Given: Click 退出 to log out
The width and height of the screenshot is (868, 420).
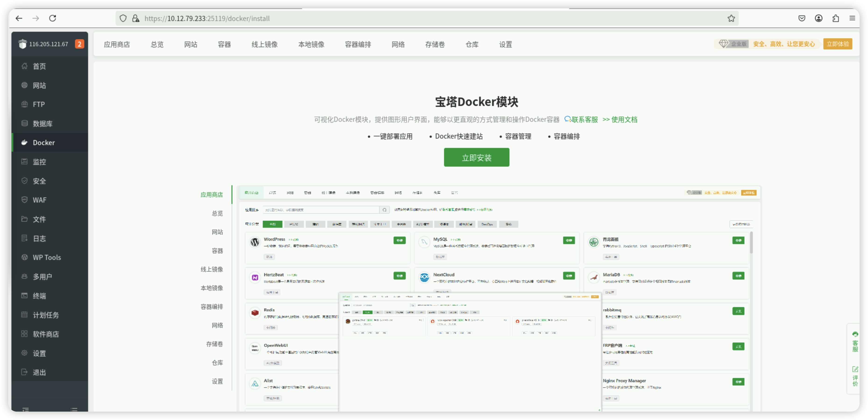Looking at the screenshot, I should pyautogui.click(x=50, y=373).
